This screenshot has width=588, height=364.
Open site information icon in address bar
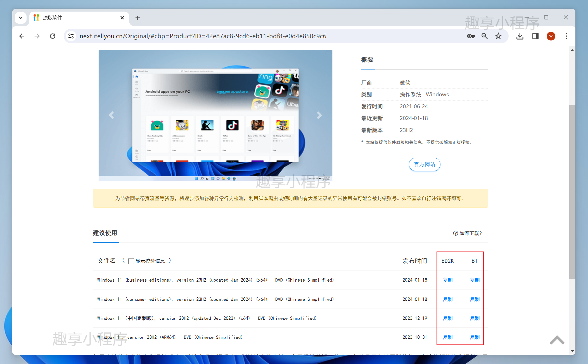click(x=71, y=36)
